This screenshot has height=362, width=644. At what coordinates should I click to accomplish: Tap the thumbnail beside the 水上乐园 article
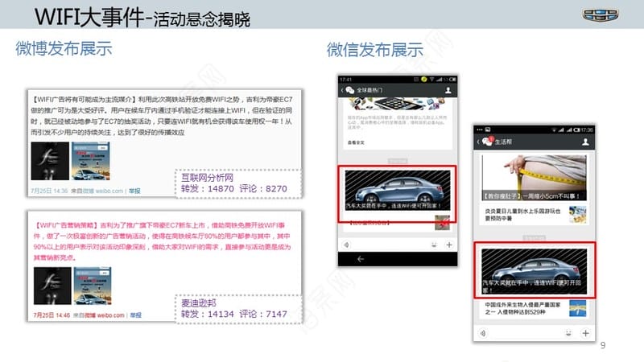[578, 215]
